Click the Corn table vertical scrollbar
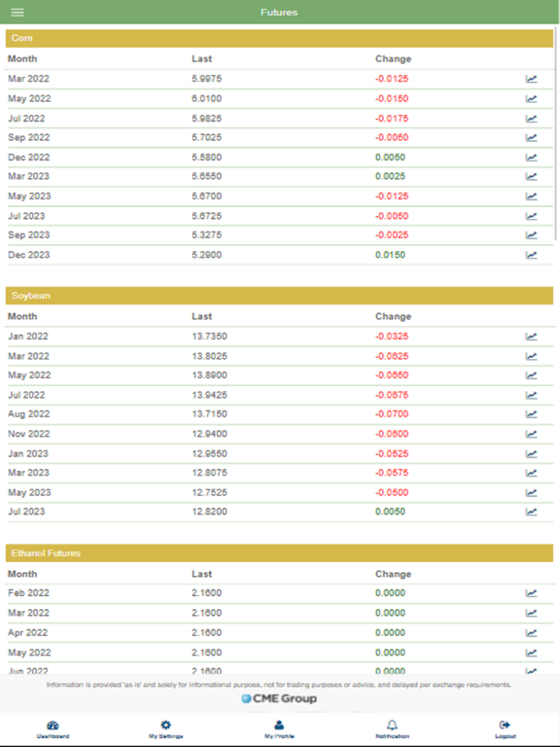The width and height of the screenshot is (560, 747). pyautogui.click(x=556, y=133)
